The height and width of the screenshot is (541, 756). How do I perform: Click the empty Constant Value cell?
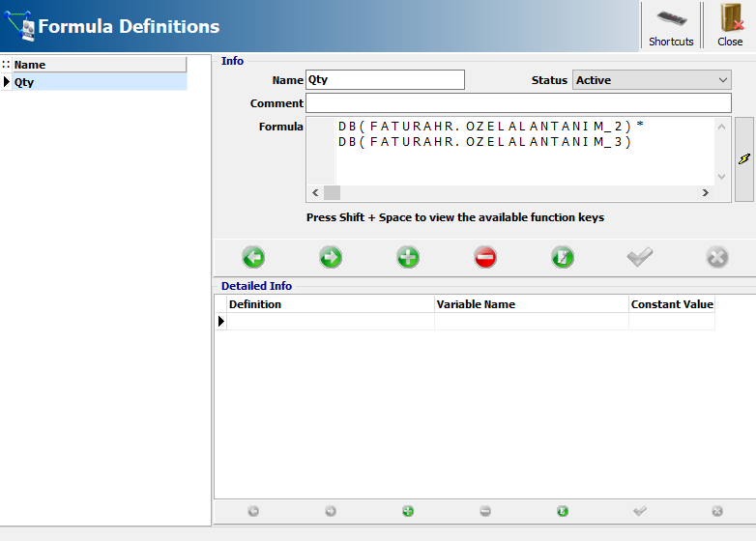[x=672, y=322]
